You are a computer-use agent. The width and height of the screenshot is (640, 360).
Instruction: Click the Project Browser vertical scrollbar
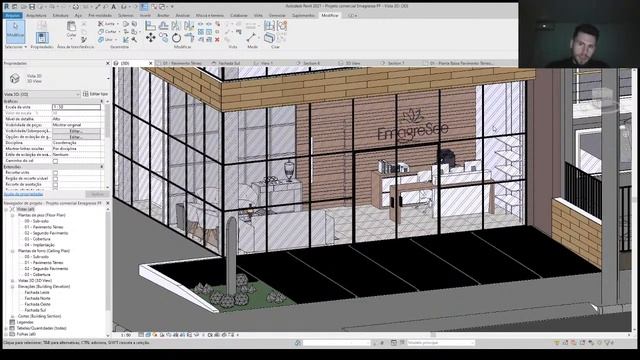point(108,271)
